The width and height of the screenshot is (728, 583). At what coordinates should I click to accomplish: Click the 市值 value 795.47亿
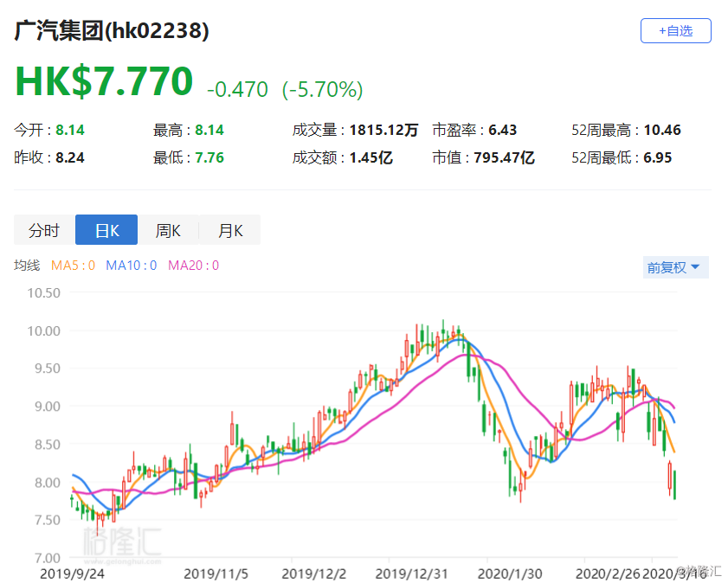point(504,157)
